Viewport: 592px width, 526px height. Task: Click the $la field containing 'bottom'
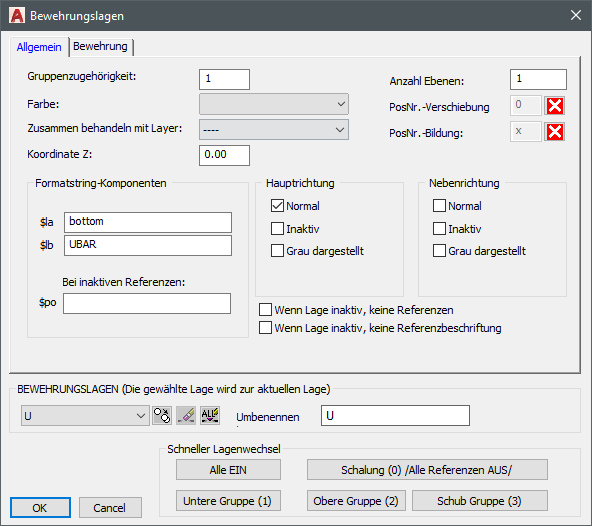click(x=148, y=222)
